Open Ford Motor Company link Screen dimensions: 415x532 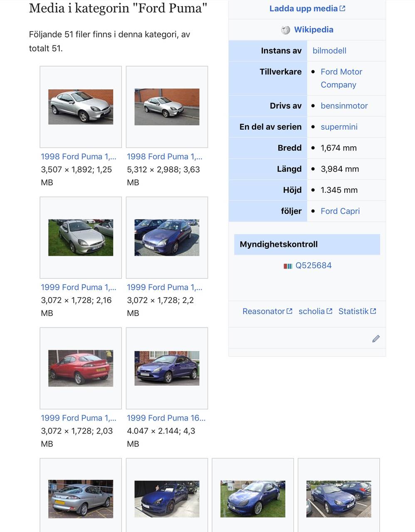tap(341, 78)
